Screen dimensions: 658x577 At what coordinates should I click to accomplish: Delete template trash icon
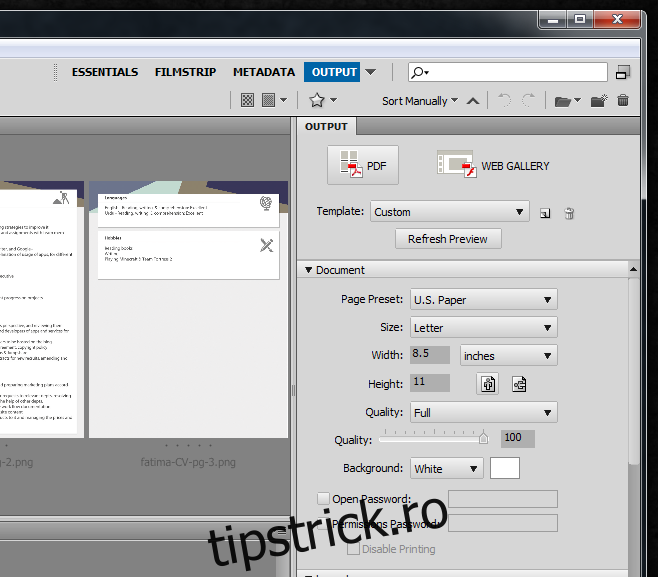click(569, 213)
